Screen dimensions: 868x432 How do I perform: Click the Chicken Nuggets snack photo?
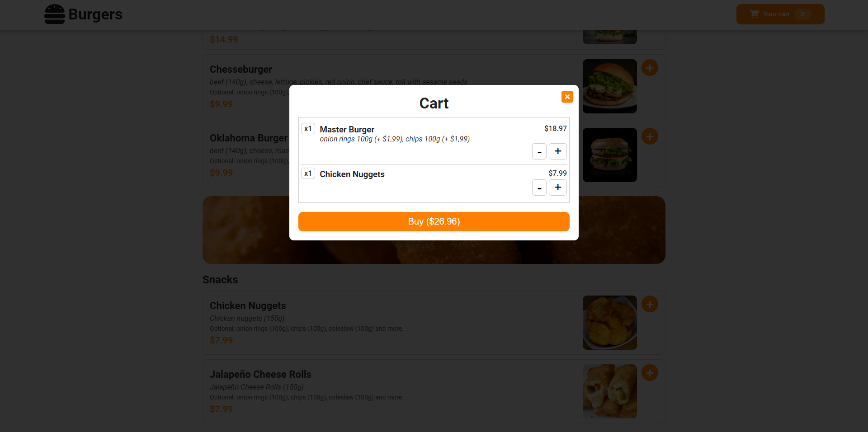[609, 322]
